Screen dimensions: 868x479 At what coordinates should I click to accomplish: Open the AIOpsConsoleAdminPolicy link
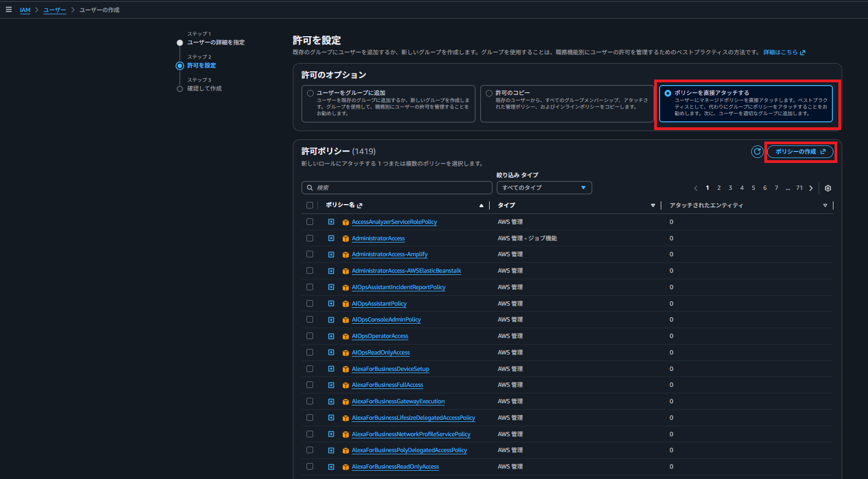coord(387,320)
